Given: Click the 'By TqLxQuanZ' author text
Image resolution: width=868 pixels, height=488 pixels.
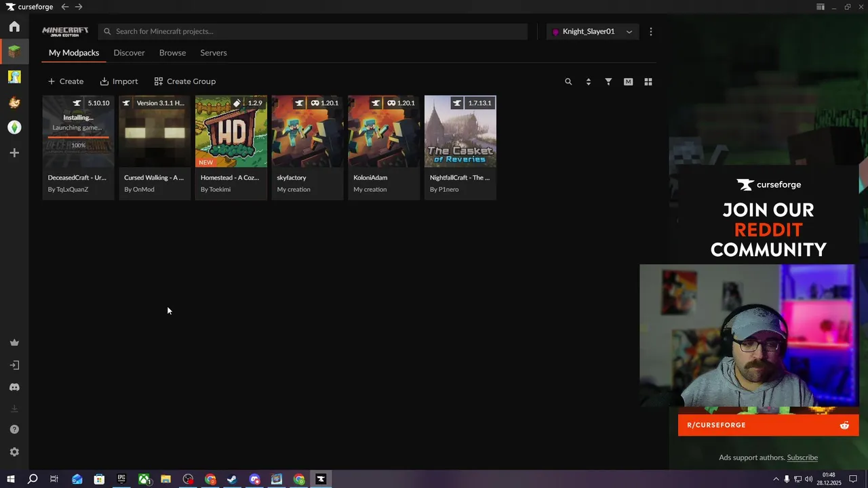Looking at the screenshot, I should click(68, 190).
